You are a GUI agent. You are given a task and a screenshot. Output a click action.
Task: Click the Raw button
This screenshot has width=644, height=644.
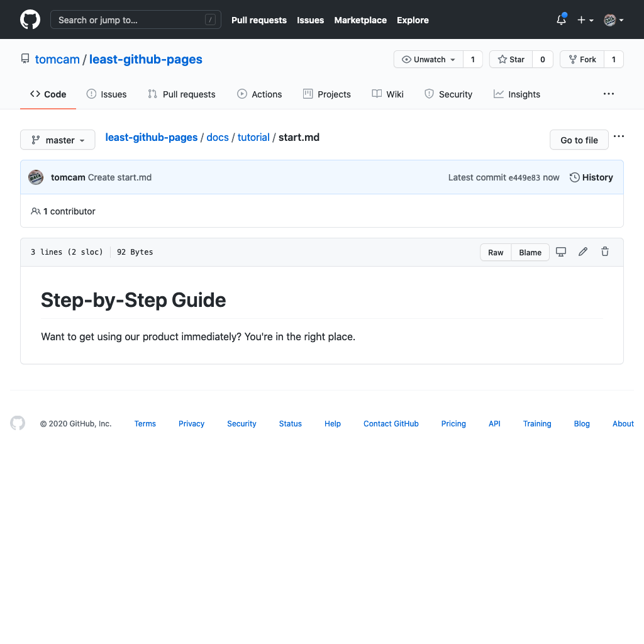coord(495,252)
